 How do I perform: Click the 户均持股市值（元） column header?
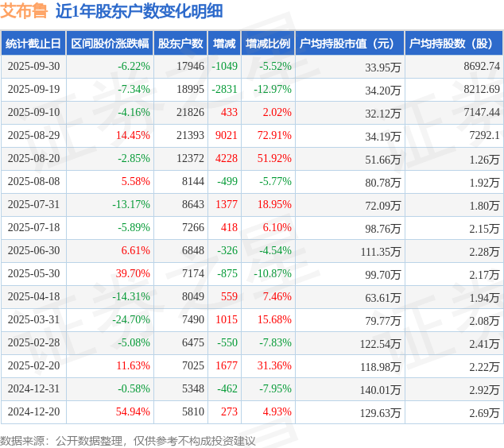pyautogui.click(x=350, y=44)
